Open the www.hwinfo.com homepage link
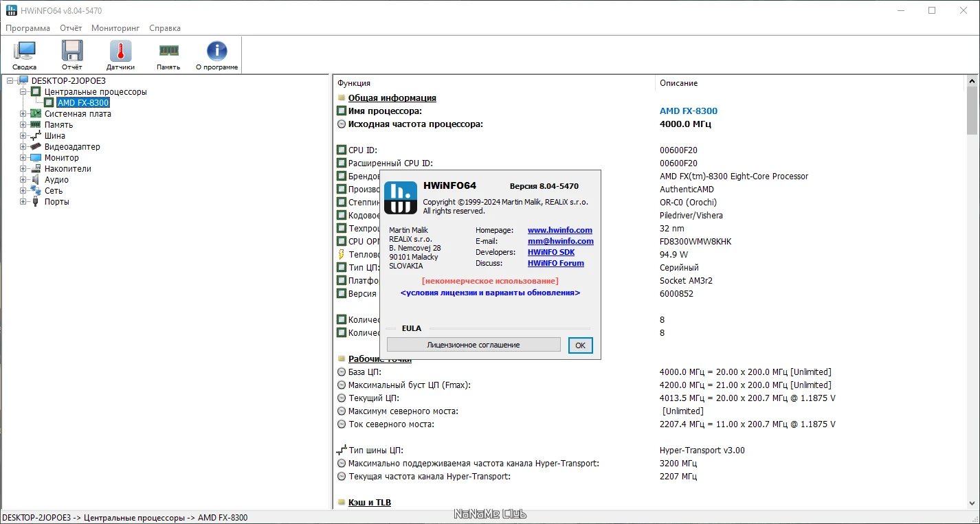Viewport: 980px width, 524px height. tap(559, 230)
